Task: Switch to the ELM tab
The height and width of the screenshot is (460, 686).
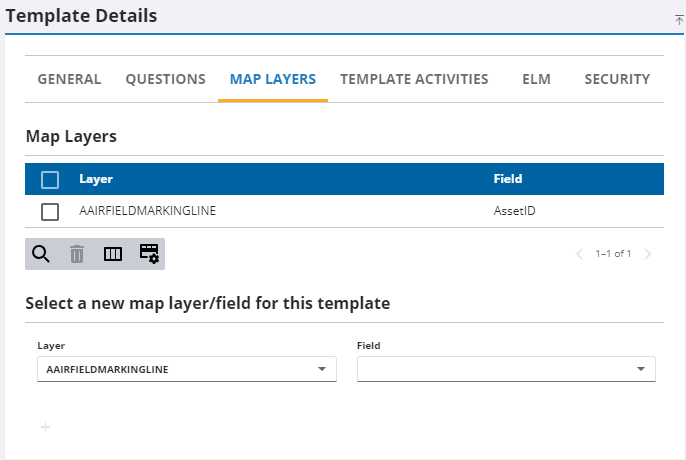Action: click(536, 79)
